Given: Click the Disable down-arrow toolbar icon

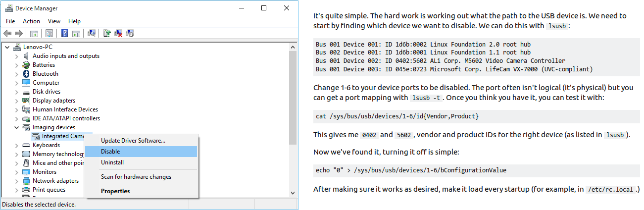Looking at the screenshot, I should click(x=130, y=34).
